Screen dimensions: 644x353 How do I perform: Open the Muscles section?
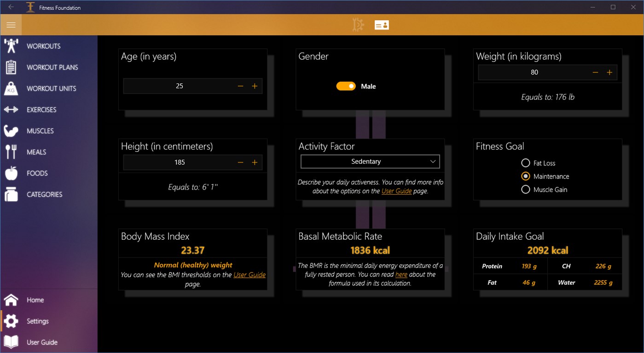point(11,131)
